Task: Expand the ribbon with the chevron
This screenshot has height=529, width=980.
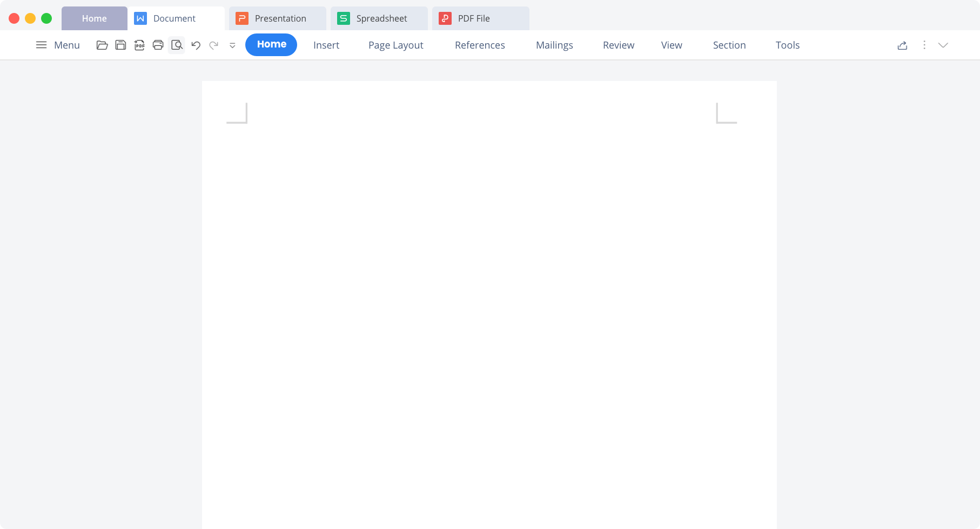Action: coord(943,45)
